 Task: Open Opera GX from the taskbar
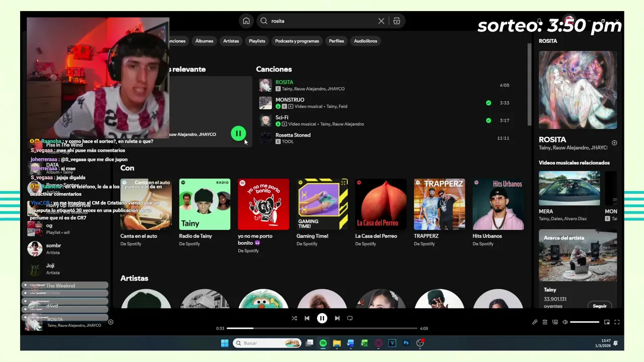tap(378, 343)
